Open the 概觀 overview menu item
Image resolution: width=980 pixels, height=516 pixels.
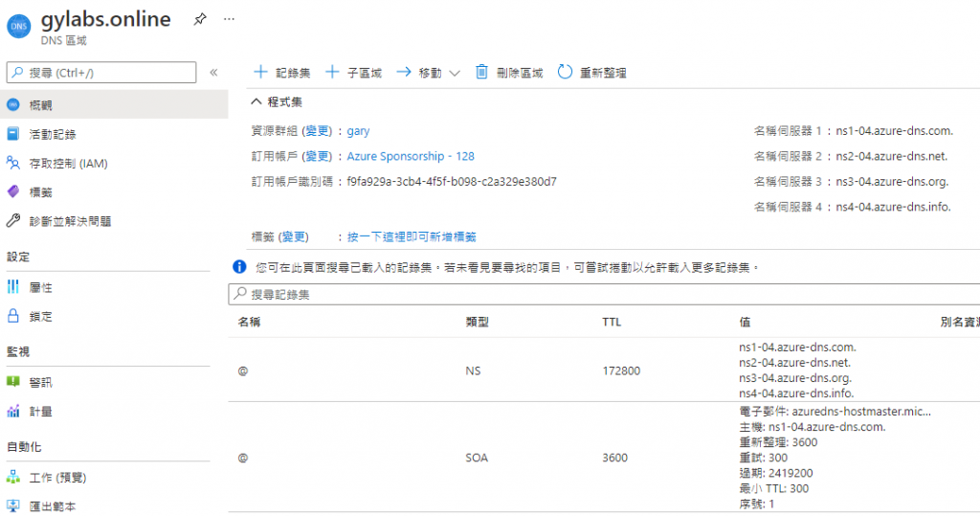pos(114,105)
